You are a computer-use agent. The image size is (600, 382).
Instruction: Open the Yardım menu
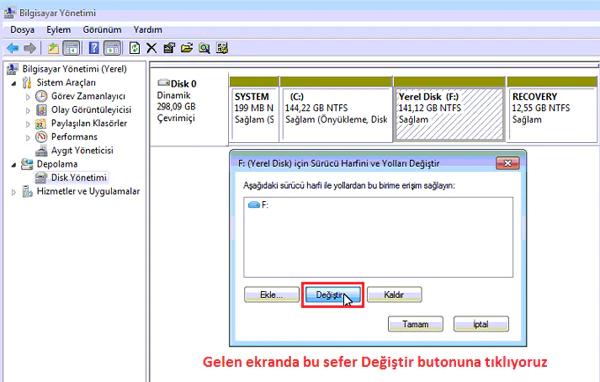tap(148, 29)
